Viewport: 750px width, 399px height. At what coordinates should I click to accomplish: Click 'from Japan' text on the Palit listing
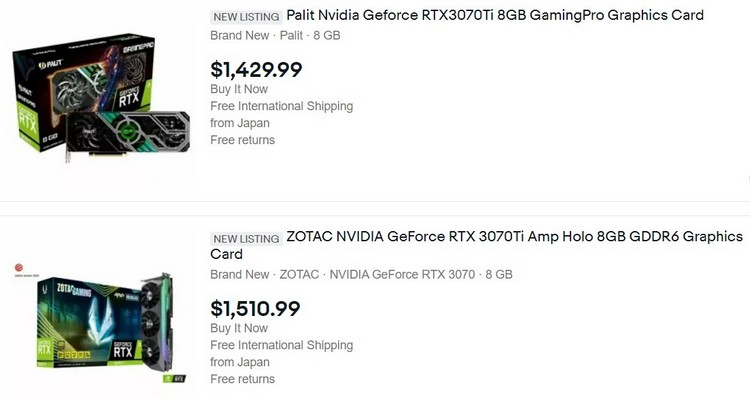pos(240,123)
